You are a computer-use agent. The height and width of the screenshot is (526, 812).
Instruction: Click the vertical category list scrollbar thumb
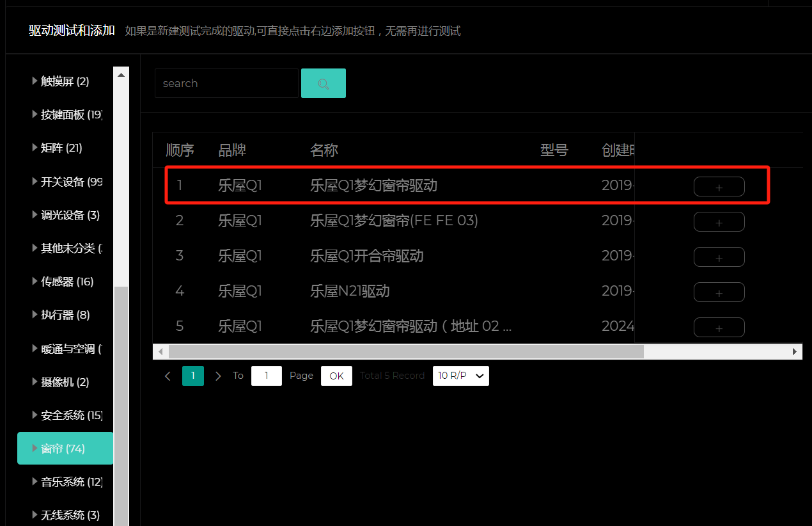click(x=121, y=406)
